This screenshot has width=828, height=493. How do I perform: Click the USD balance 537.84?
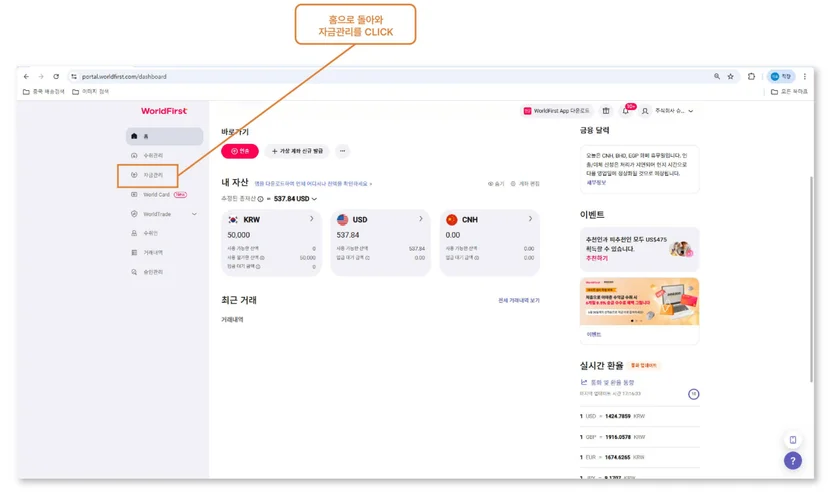347,235
